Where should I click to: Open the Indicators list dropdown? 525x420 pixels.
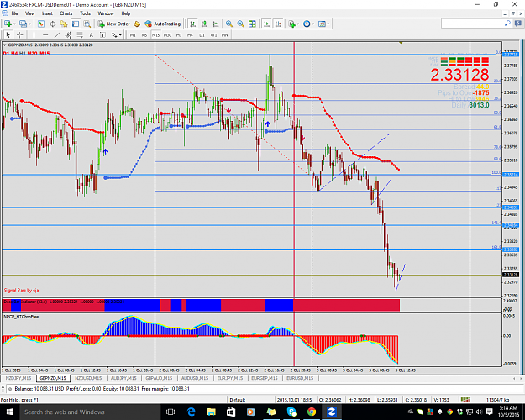293,24
